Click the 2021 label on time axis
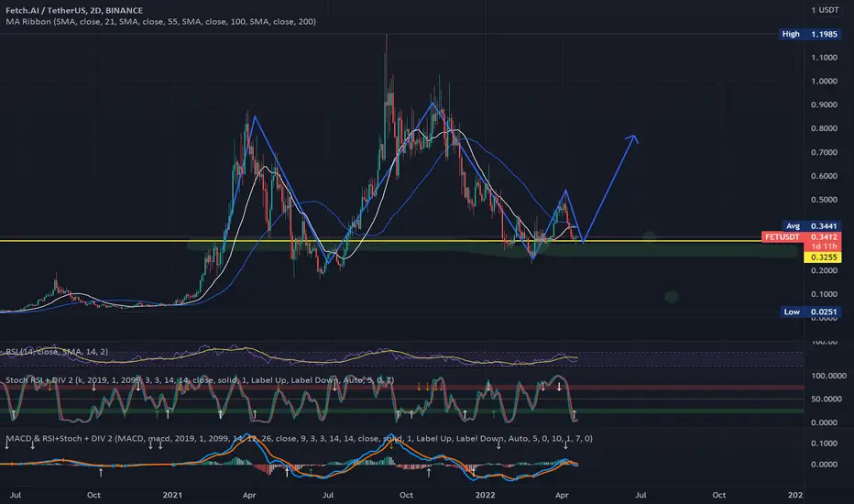Screen dimensions: 854x504 tap(172, 495)
